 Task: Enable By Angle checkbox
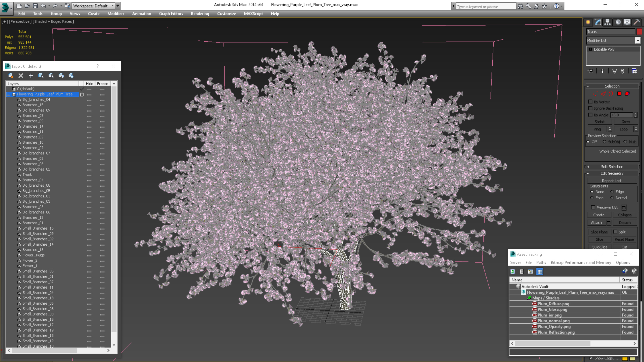coord(590,115)
